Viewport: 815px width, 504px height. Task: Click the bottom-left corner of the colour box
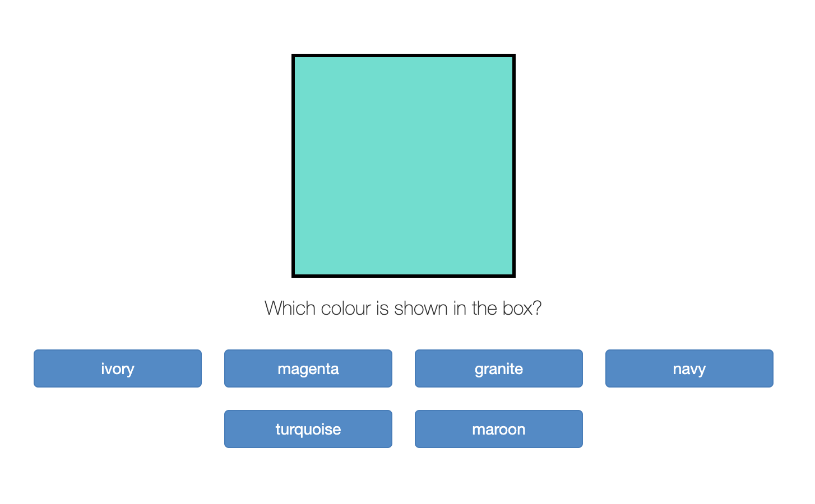(293, 276)
